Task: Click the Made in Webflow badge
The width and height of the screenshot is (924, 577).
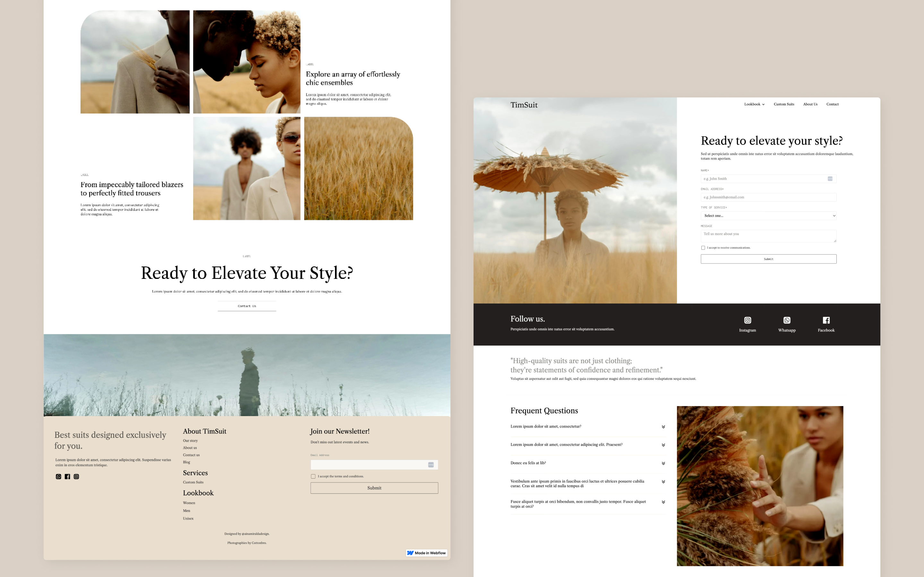Action: pos(426,553)
